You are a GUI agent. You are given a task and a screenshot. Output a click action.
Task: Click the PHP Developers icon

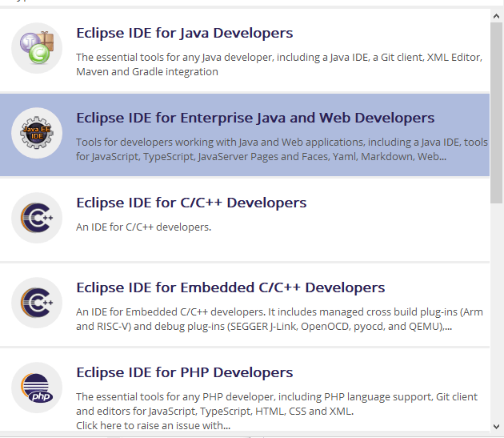[x=37, y=388]
